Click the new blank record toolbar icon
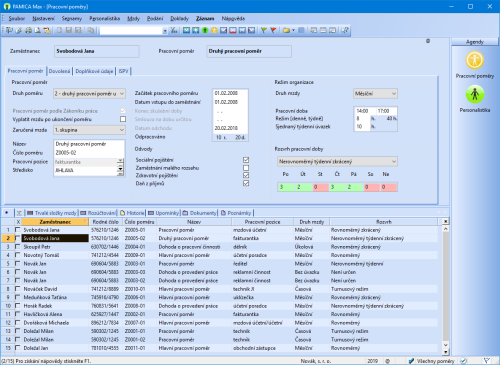Image resolution: width=500 pixels, height=365 pixels. tap(59, 30)
